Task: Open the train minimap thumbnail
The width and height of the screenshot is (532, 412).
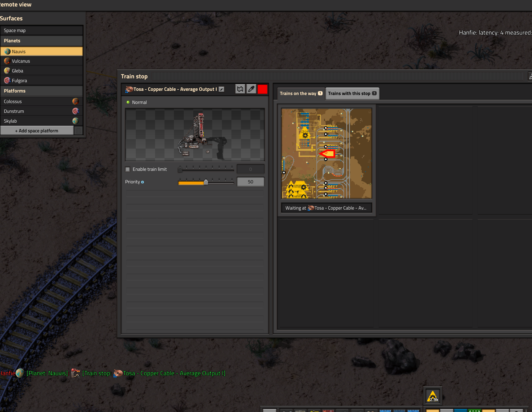Action: (x=327, y=153)
